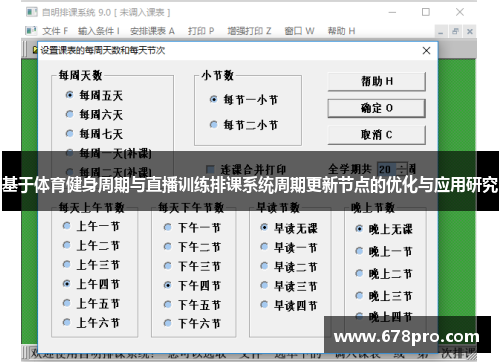The width and height of the screenshot is (500, 362).
Task: Click the app icon in title bar
Action: [31, 12]
